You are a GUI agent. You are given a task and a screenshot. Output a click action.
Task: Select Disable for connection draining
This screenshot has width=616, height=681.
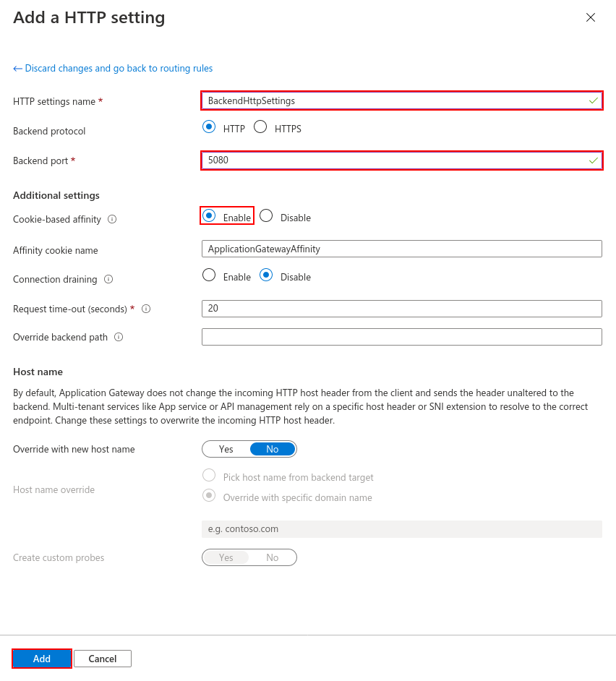pos(266,275)
